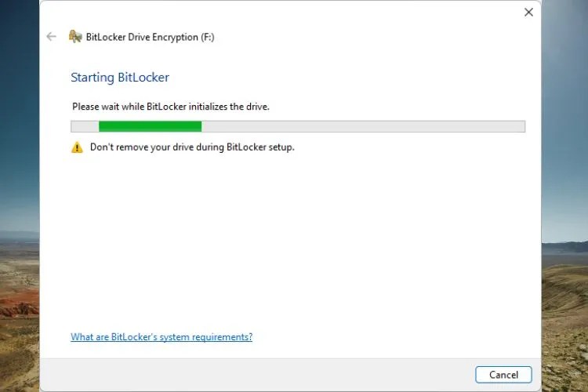Click the yellow warning triangle icon
The width and height of the screenshot is (588, 392).
point(78,147)
